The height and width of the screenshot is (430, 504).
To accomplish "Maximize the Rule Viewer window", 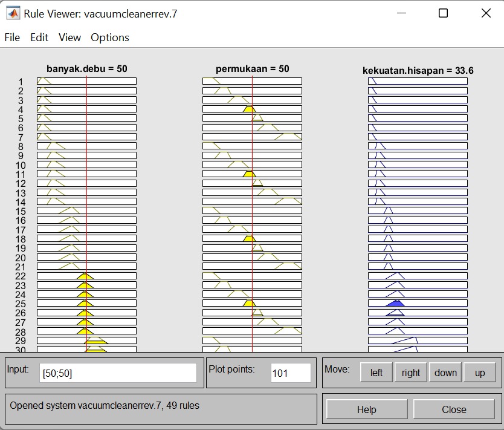I will (x=443, y=13).
